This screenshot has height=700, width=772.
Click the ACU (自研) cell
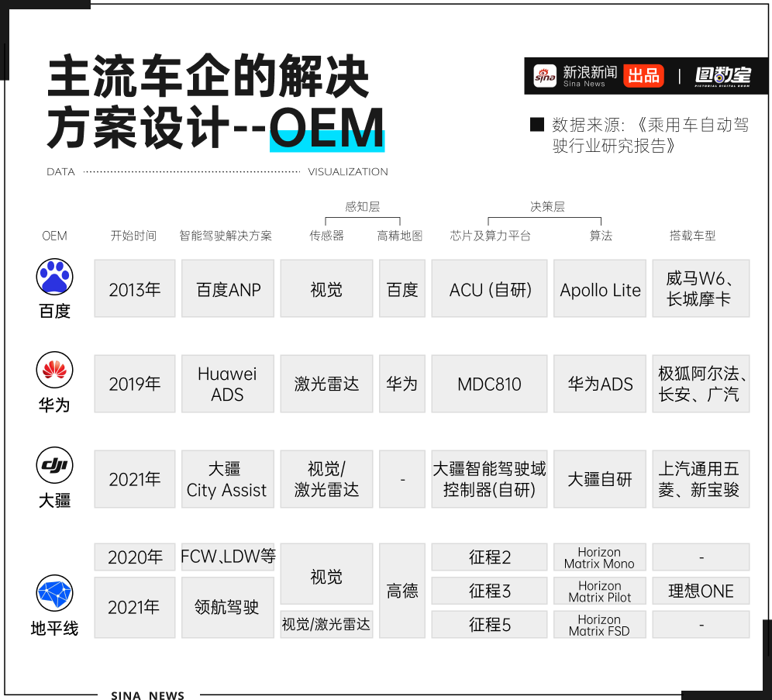(x=489, y=288)
